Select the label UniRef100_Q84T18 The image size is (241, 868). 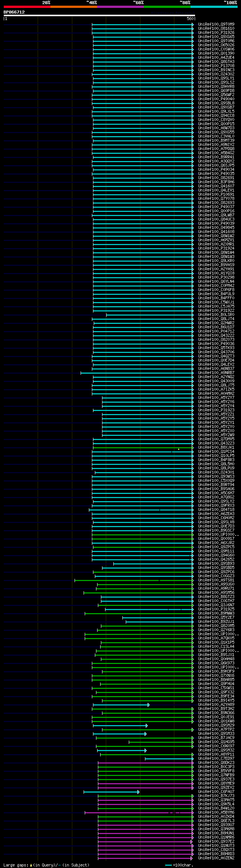[x=216, y=510]
